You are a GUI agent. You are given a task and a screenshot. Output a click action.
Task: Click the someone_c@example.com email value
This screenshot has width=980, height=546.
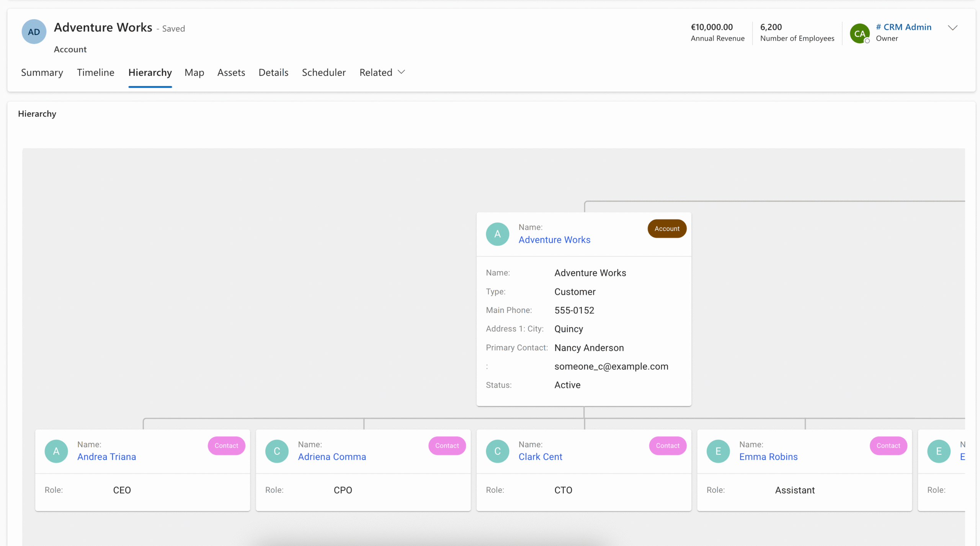tap(611, 366)
